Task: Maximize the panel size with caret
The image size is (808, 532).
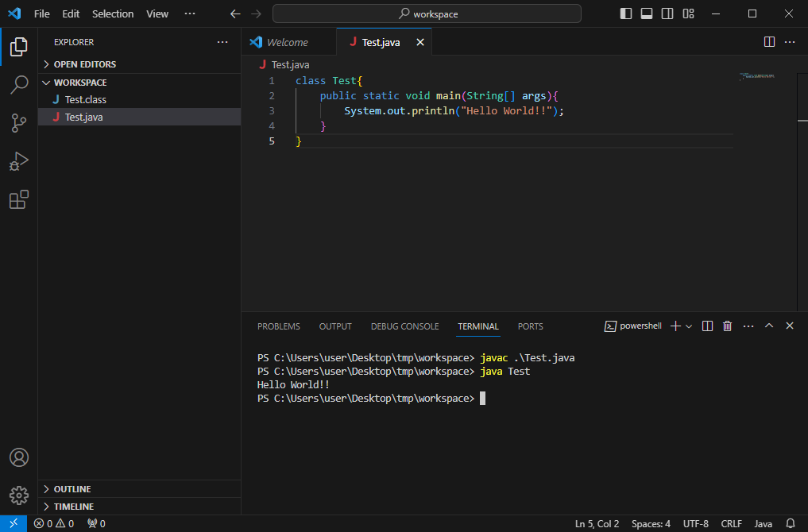Action: 769,326
